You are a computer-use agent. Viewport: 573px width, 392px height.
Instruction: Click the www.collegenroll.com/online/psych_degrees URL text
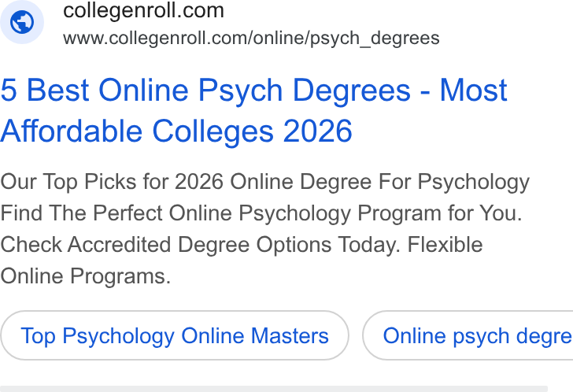(251, 39)
